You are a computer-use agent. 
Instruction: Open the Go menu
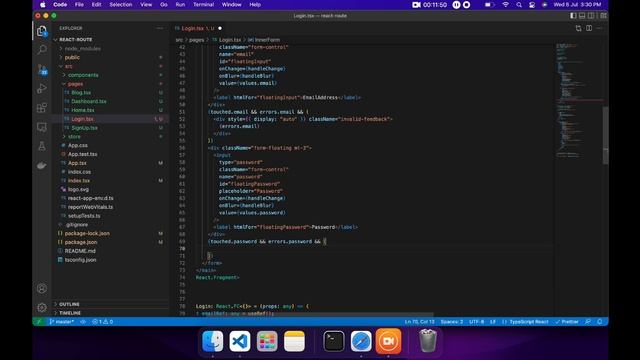pyautogui.click(x=164, y=4)
